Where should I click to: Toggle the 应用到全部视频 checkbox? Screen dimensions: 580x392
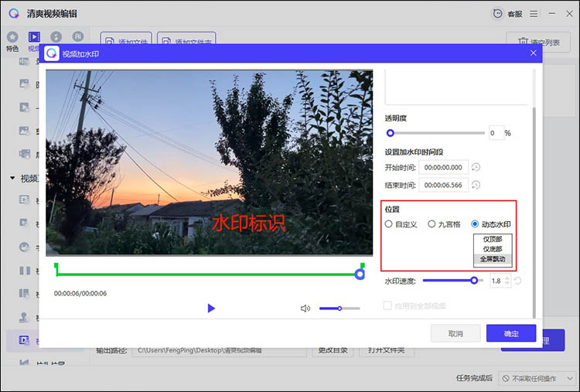[387, 306]
